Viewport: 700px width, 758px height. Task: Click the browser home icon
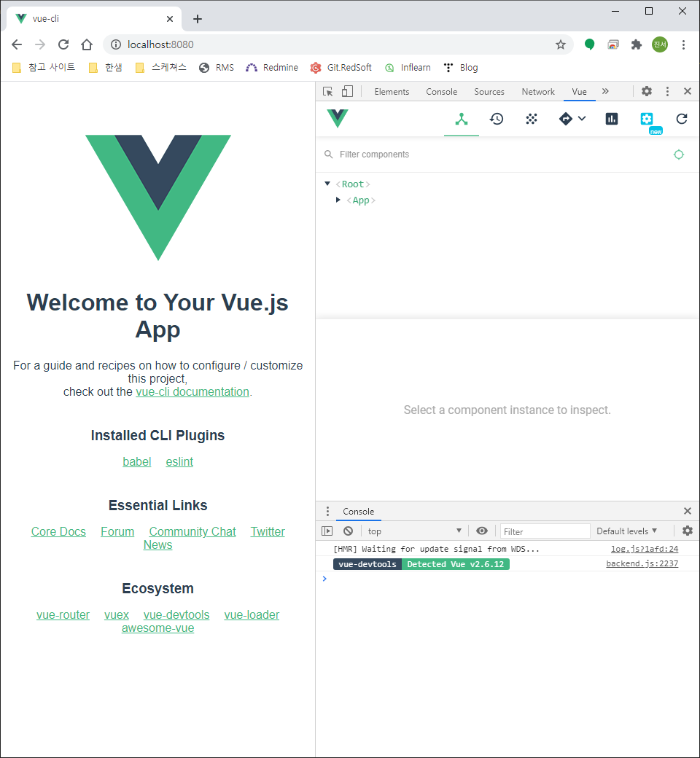pos(87,44)
